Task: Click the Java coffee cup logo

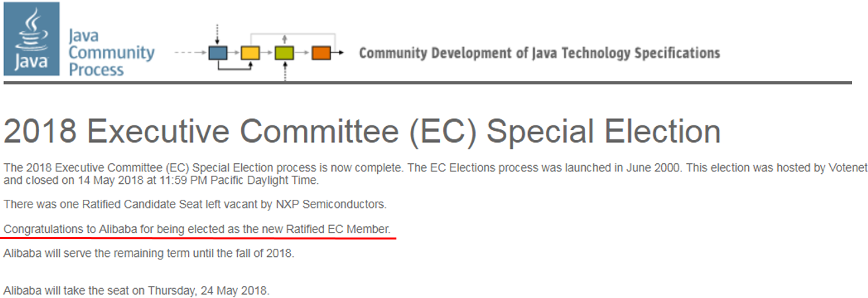Action: pos(31,38)
